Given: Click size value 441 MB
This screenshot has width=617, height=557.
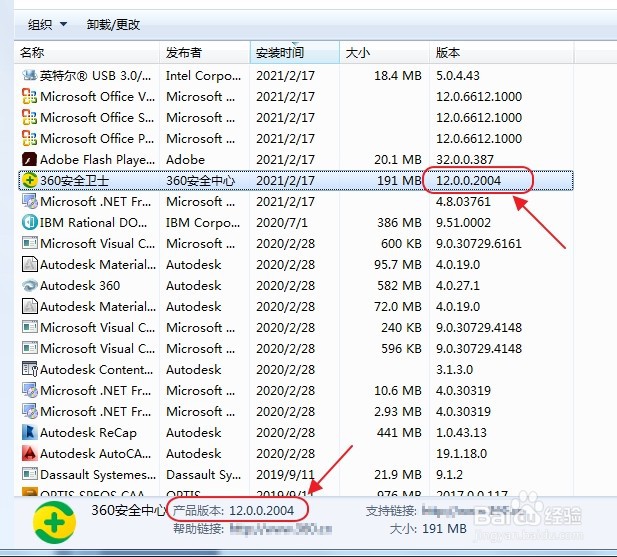Looking at the screenshot, I should (x=399, y=432).
